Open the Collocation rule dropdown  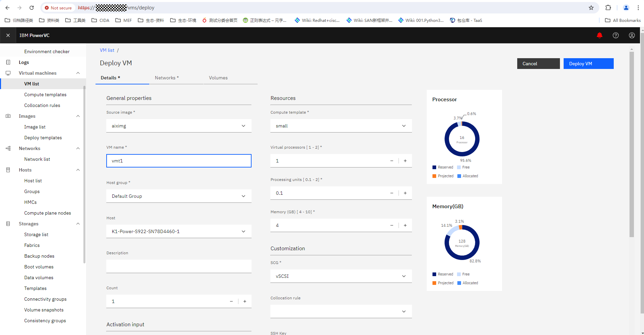341,311
